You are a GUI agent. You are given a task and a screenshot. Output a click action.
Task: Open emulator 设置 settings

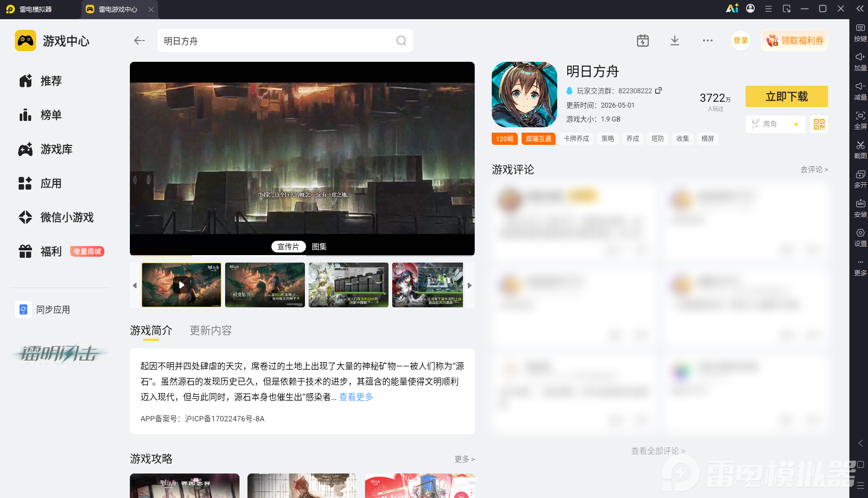click(x=860, y=238)
